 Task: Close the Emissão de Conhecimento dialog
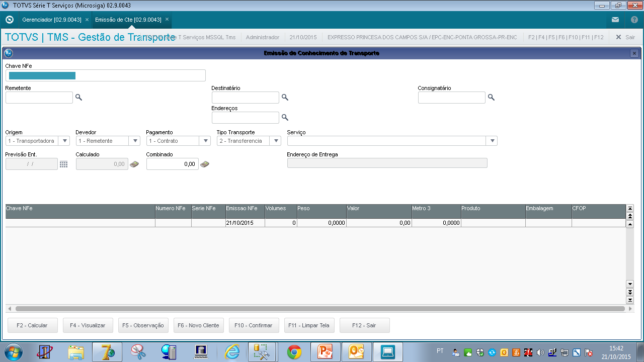[x=634, y=53]
